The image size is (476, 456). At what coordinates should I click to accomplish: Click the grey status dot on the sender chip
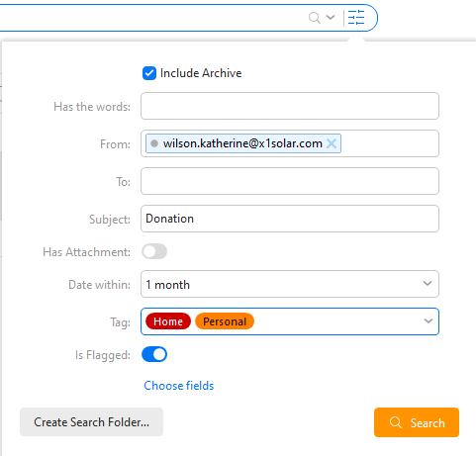pyautogui.click(x=154, y=143)
